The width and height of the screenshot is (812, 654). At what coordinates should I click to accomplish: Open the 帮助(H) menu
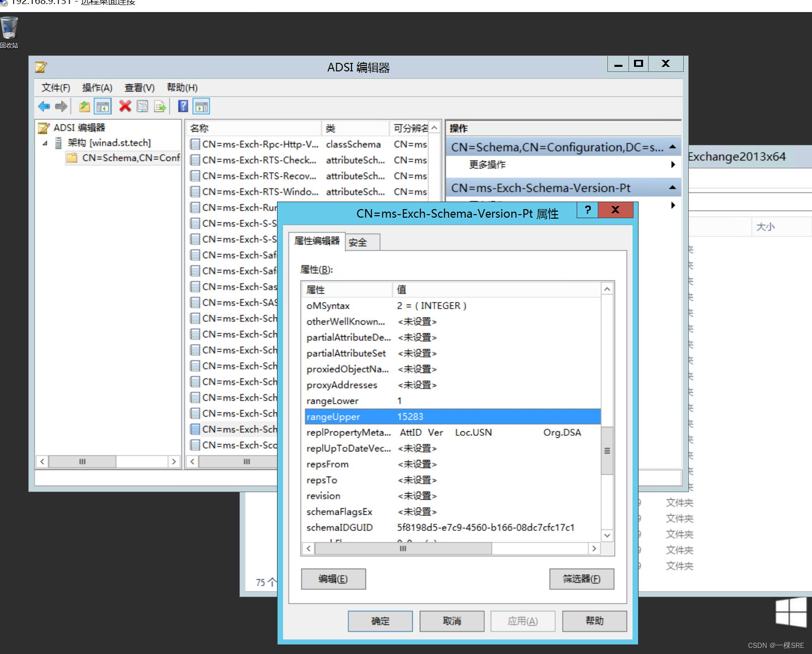(x=182, y=87)
